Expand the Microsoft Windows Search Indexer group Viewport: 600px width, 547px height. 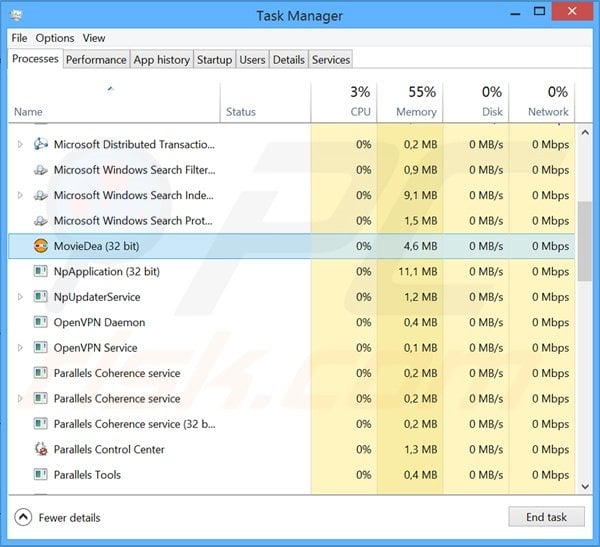tap(20, 195)
